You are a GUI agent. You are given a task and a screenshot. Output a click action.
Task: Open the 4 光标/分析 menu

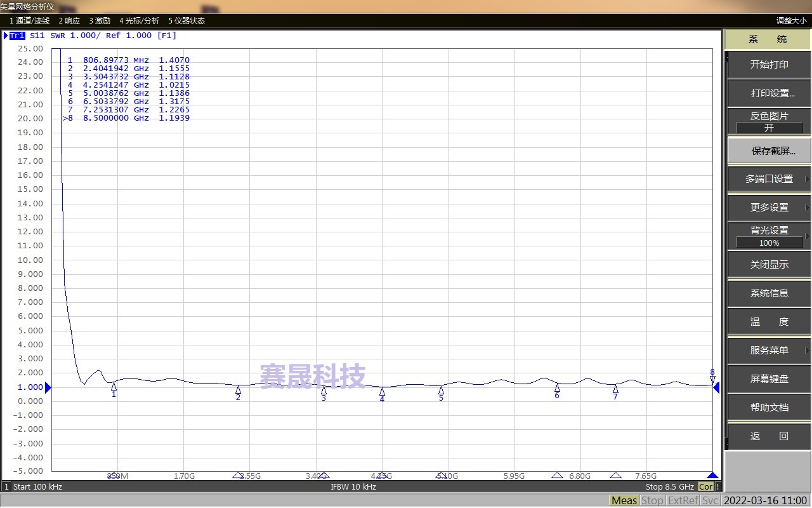pos(139,20)
